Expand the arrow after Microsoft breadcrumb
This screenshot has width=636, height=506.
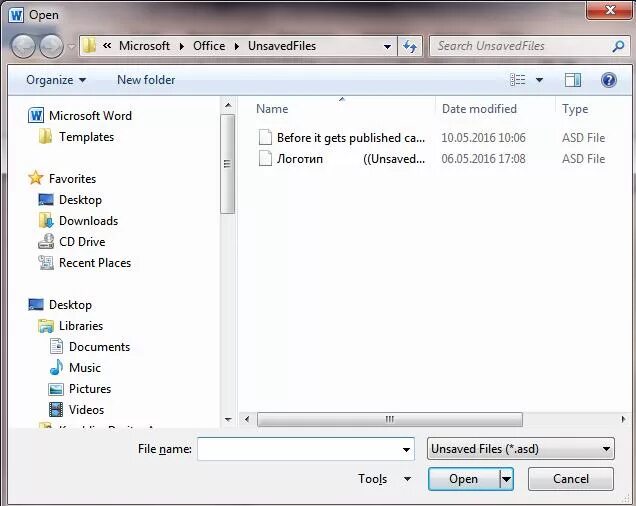tap(182, 46)
